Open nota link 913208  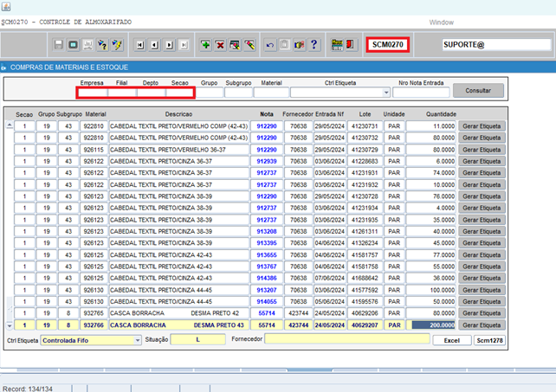click(x=267, y=231)
